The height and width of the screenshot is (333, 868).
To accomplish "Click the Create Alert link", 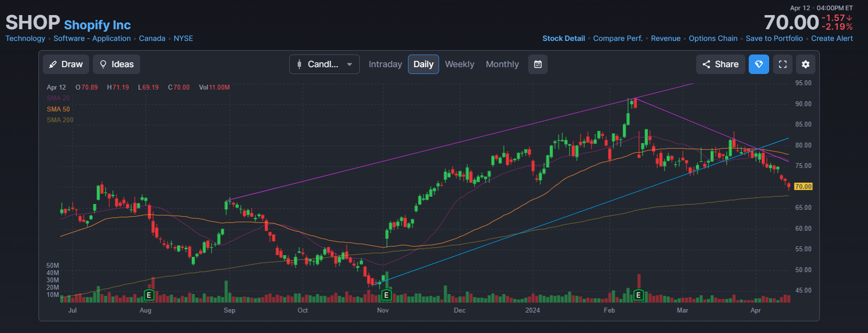I will pos(832,38).
